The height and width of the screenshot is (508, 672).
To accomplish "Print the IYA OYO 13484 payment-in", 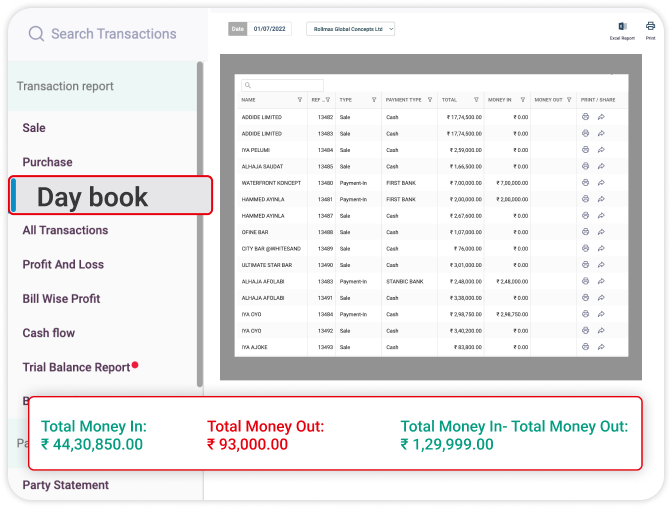I will [585, 314].
